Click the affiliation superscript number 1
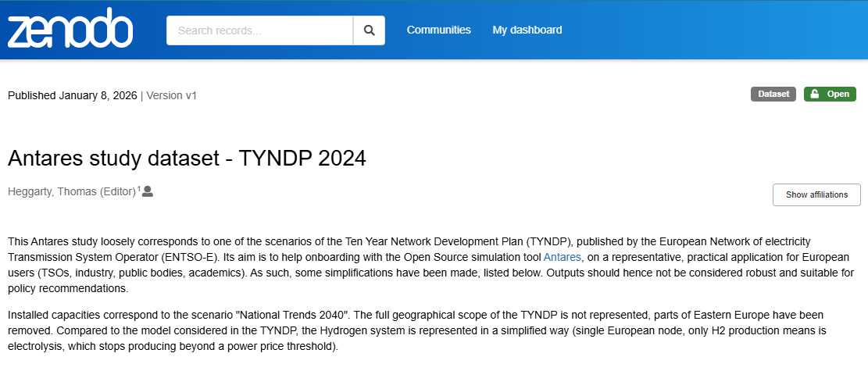868x371 pixels. [138, 189]
